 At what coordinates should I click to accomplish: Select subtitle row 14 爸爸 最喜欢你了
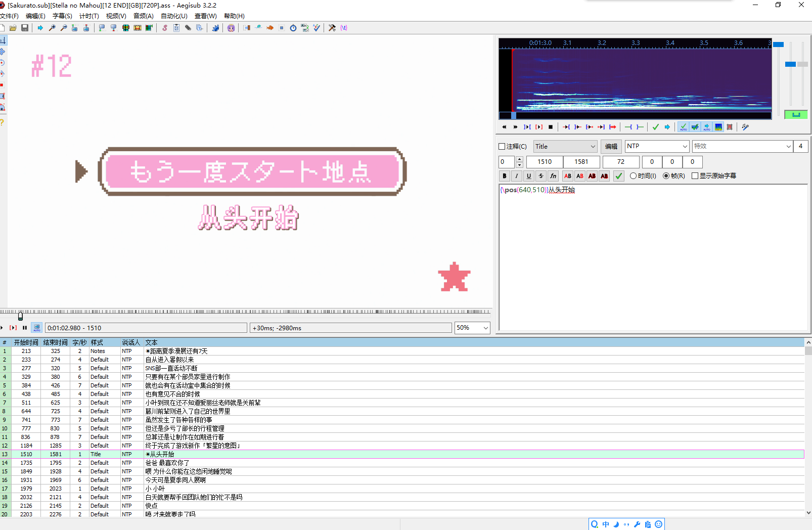click(x=402, y=463)
